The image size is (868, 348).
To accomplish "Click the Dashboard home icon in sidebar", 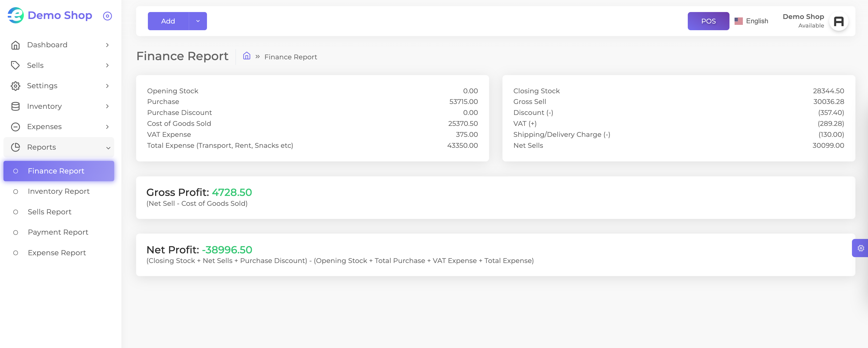I will 16,45.
